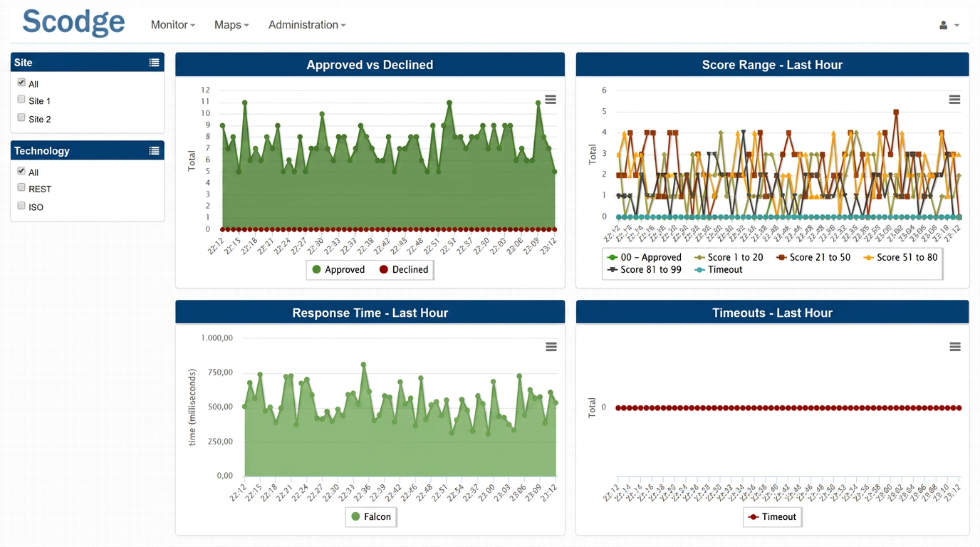Toggle the Score 81 to 99 legend entry
The height and width of the screenshot is (547, 980).
644,269
